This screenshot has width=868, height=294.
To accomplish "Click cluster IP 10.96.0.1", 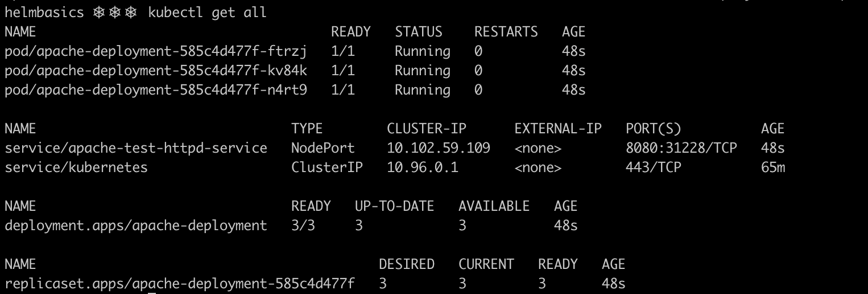I will (x=423, y=168).
